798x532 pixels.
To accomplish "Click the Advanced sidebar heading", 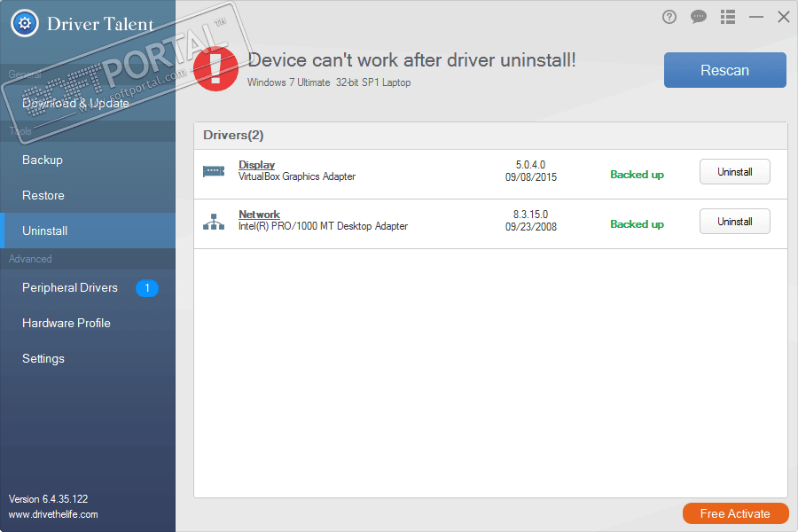I will [x=30, y=259].
